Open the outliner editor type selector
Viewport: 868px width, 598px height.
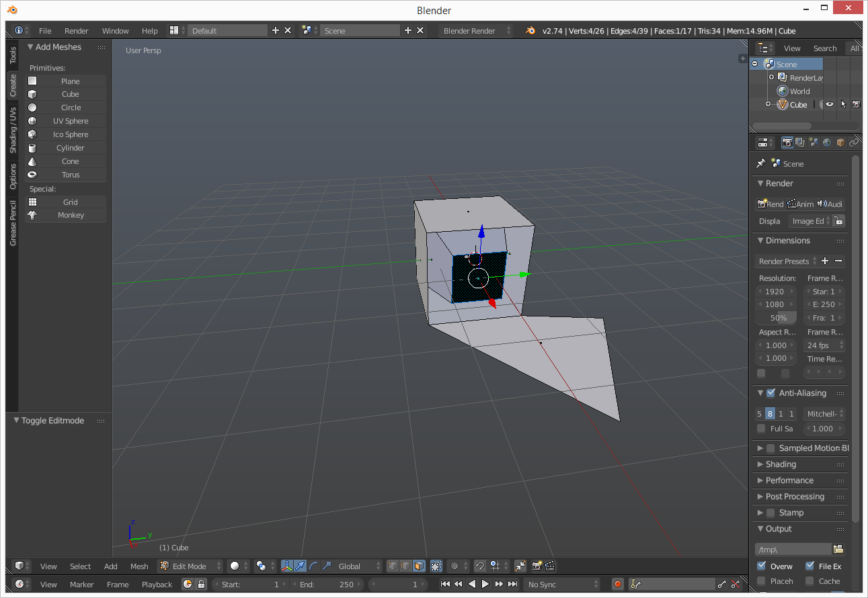coord(764,48)
